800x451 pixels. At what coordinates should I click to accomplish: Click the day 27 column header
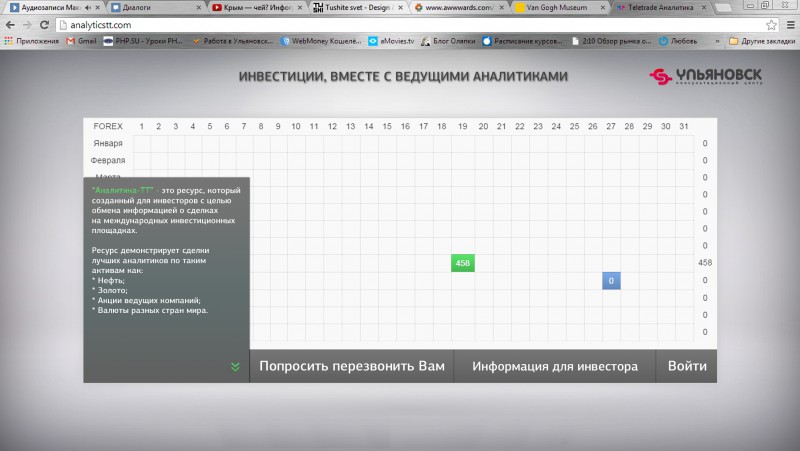click(611, 126)
